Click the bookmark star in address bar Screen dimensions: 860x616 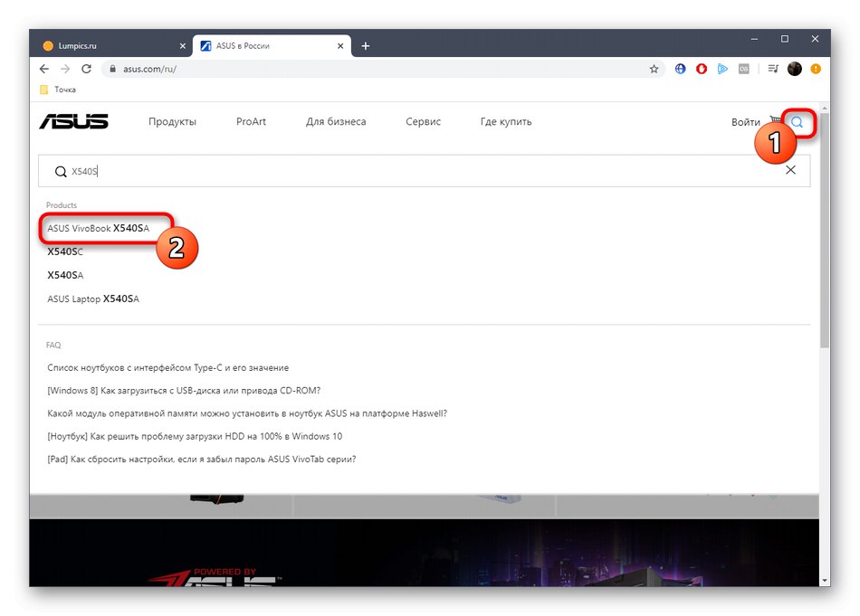[655, 69]
